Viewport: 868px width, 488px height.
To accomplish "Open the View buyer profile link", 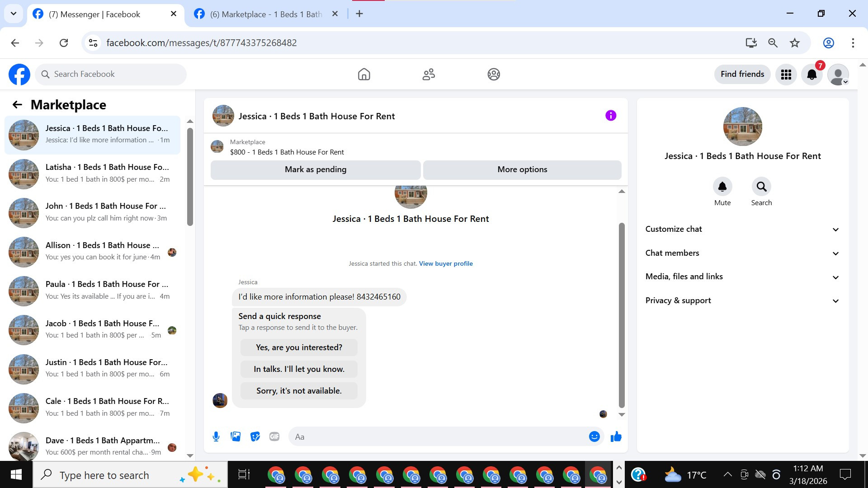I will 446,264.
